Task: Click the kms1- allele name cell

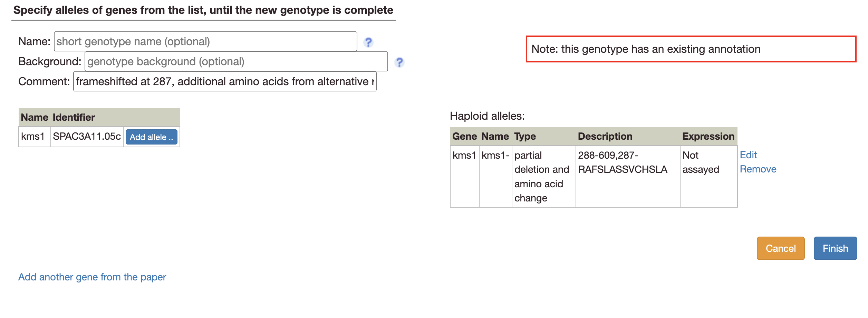Action: [x=495, y=155]
